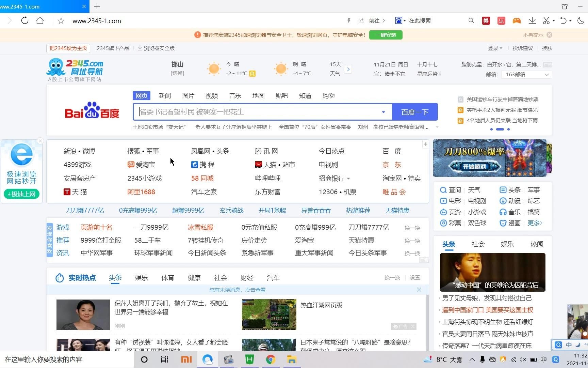The height and width of the screenshot is (368, 588).
Task: Click 电影 with play icon
Action: click(x=451, y=201)
